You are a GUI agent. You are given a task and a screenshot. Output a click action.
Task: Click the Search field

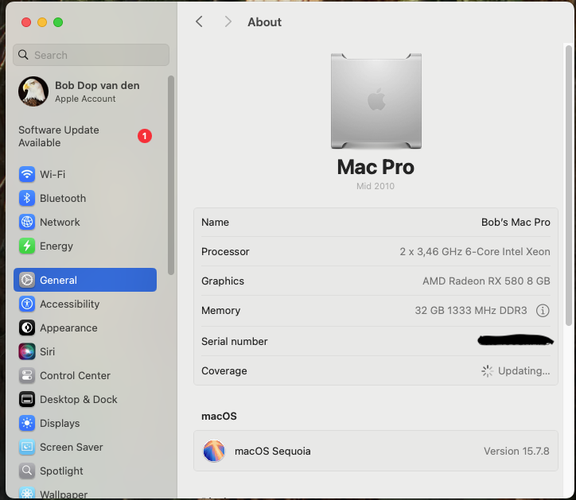coord(91,55)
